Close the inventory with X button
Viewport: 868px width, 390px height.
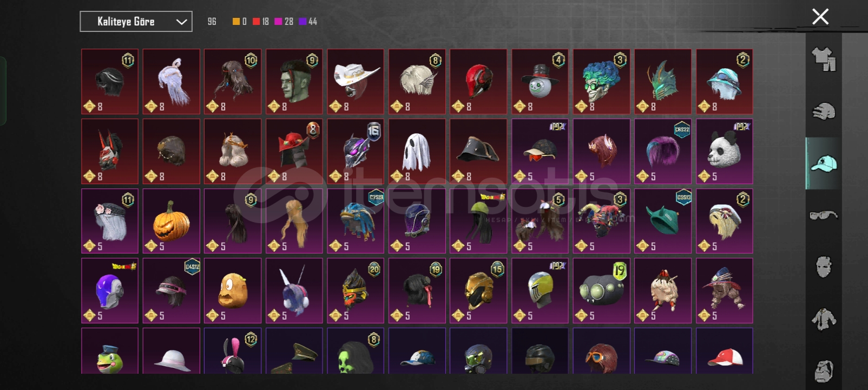click(x=820, y=17)
